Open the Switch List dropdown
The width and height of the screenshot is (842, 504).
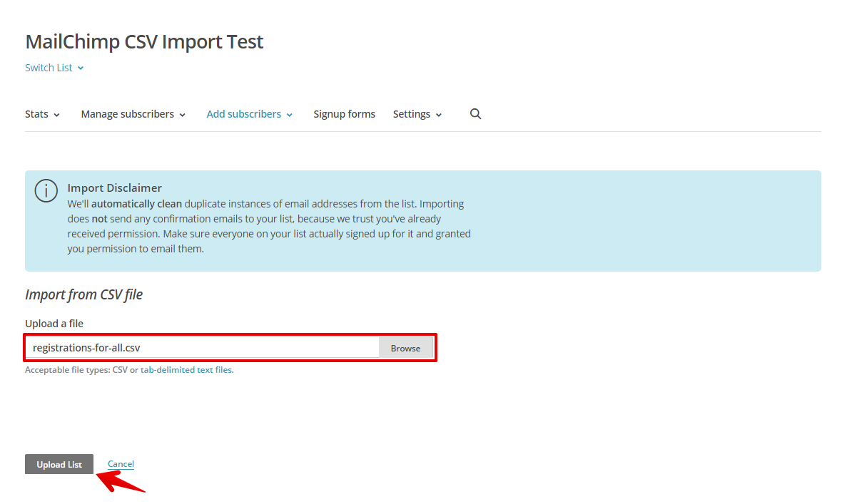(54, 68)
